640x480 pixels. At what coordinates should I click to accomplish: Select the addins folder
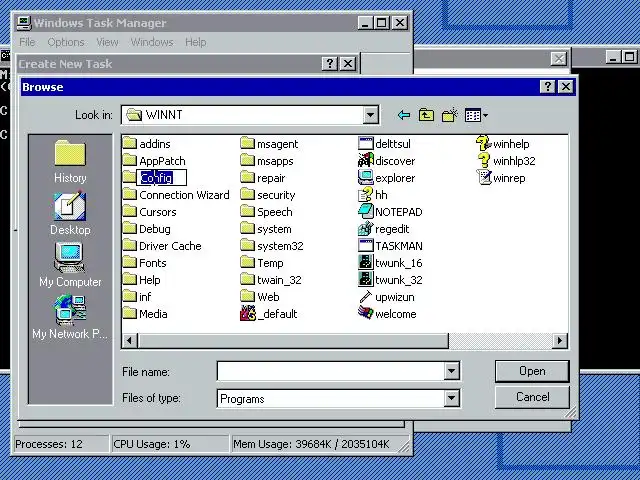(147, 144)
